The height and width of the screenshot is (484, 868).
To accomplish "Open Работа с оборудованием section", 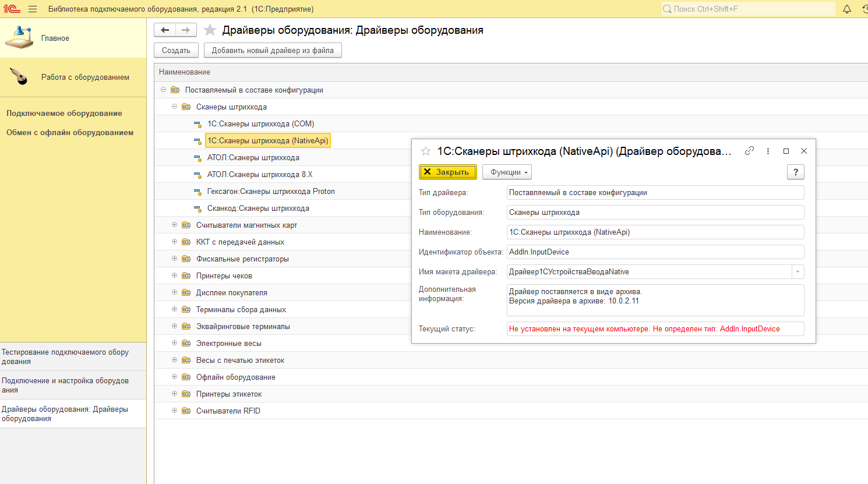I will (73, 77).
